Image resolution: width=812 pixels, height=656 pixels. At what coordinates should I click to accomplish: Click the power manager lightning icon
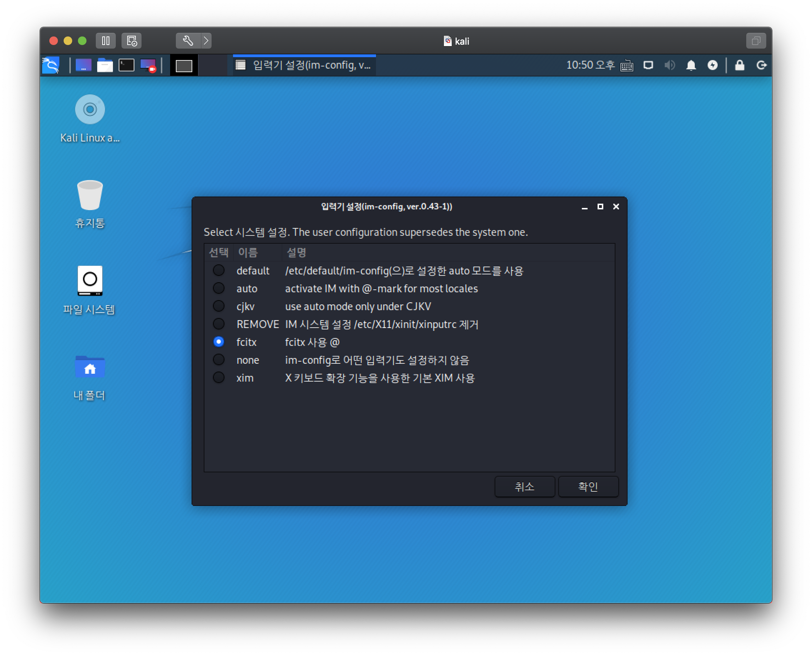[x=713, y=65]
